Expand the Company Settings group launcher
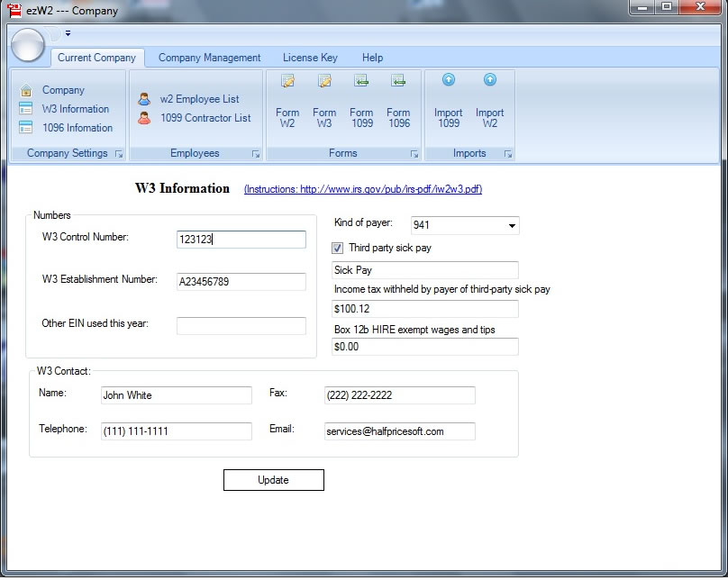The height and width of the screenshot is (580, 728). click(x=119, y=154)
